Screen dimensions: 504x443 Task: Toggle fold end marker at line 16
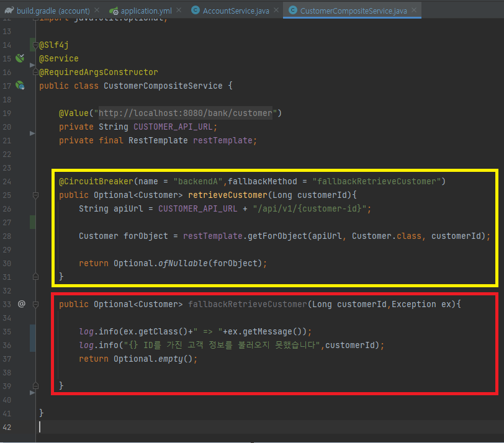pyautogui.click(x=35, y=72)
